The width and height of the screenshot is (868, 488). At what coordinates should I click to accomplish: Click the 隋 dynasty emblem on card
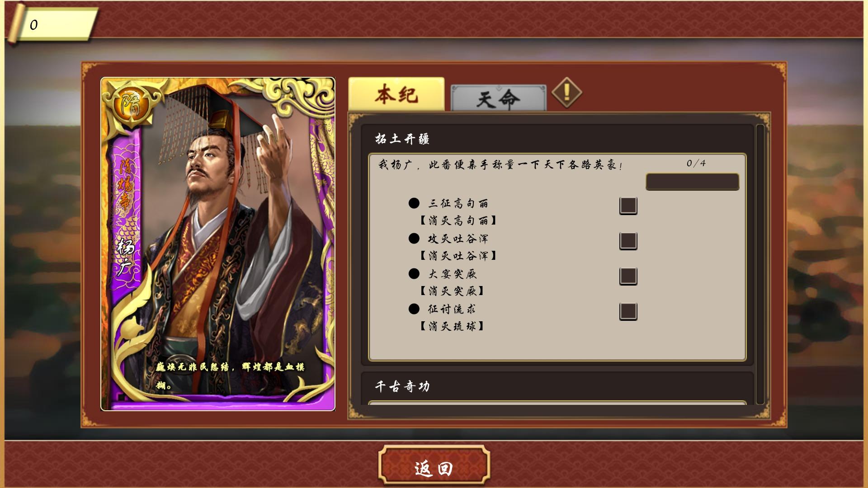point(131,105)
